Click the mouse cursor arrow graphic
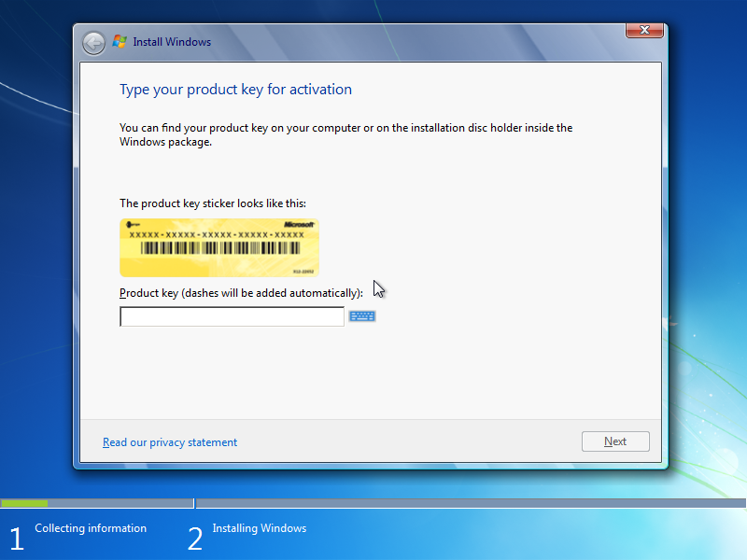Screen dimensions: 747x560 point(378,287)
